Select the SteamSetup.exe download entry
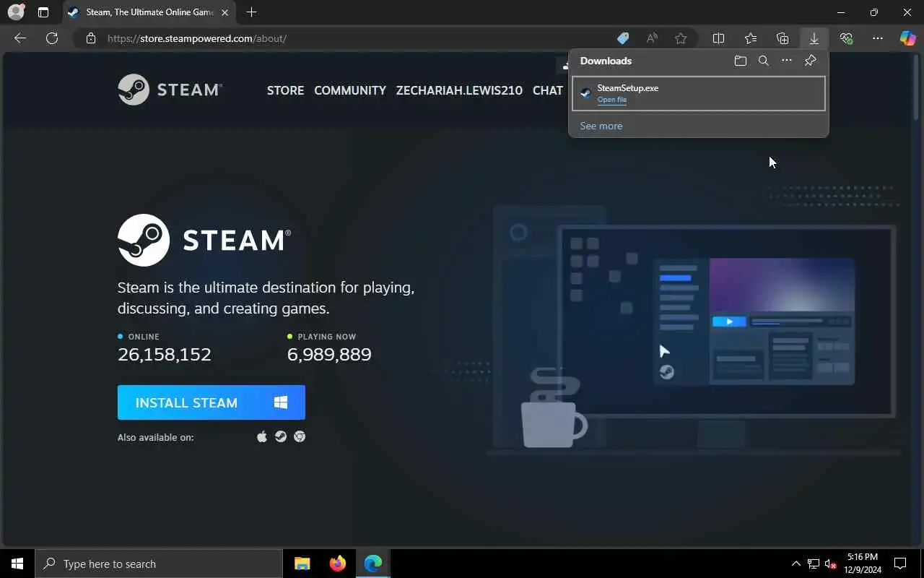Image resolution: width=924 pixels, height=578 pixels. coord(699,93)
